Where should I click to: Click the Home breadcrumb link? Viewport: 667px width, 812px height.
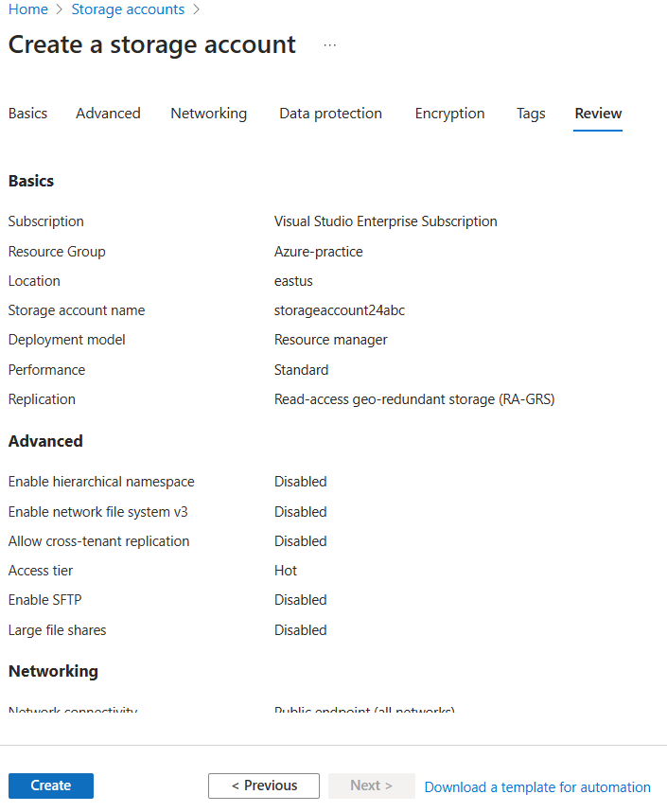coord(27,9)
